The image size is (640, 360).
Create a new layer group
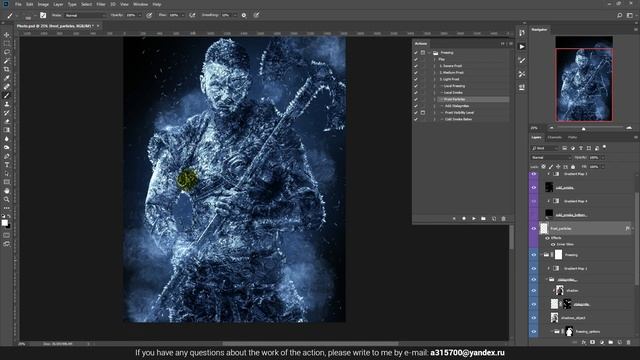[x=611, y=342]
